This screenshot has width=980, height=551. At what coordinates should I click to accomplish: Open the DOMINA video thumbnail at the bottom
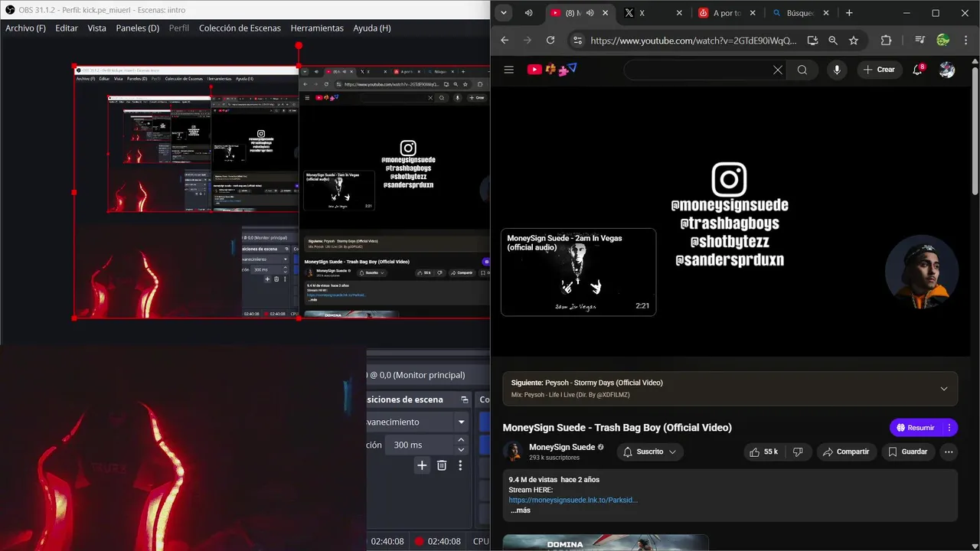point(606,543)
